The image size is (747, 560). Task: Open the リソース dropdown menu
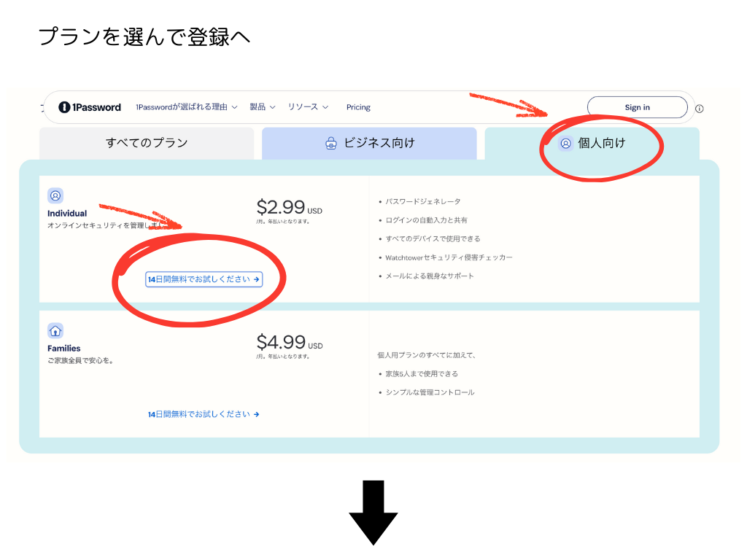click(x=309, y=107)
